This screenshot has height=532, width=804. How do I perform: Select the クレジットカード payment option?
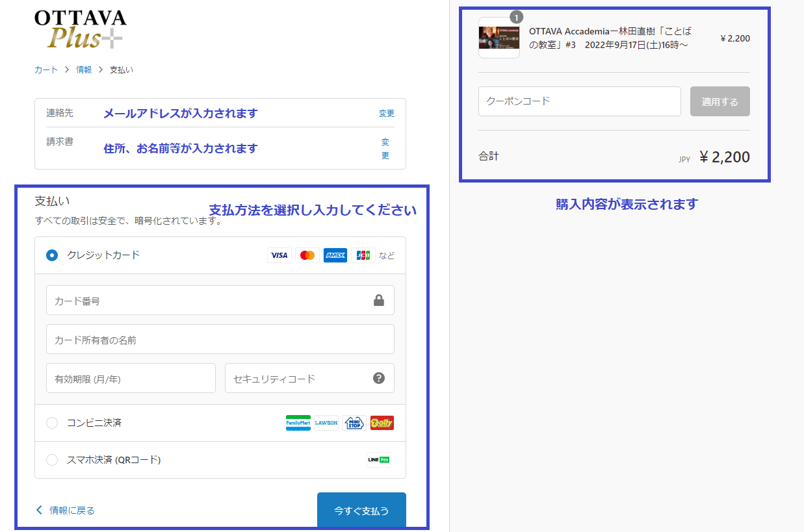[52, 255]
